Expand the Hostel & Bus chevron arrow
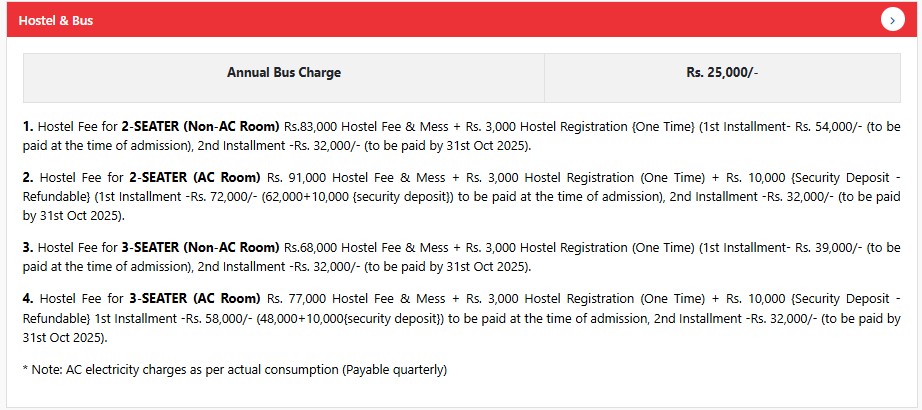Viewport: 922px width, 410px height. (893, 20)
